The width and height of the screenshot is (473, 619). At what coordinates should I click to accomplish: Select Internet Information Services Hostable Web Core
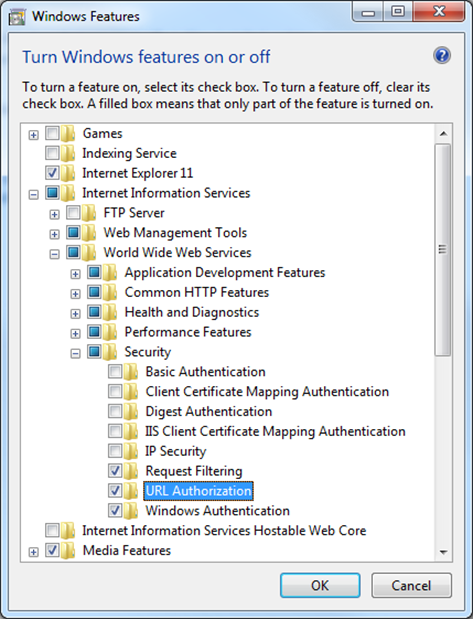(224, 531)
